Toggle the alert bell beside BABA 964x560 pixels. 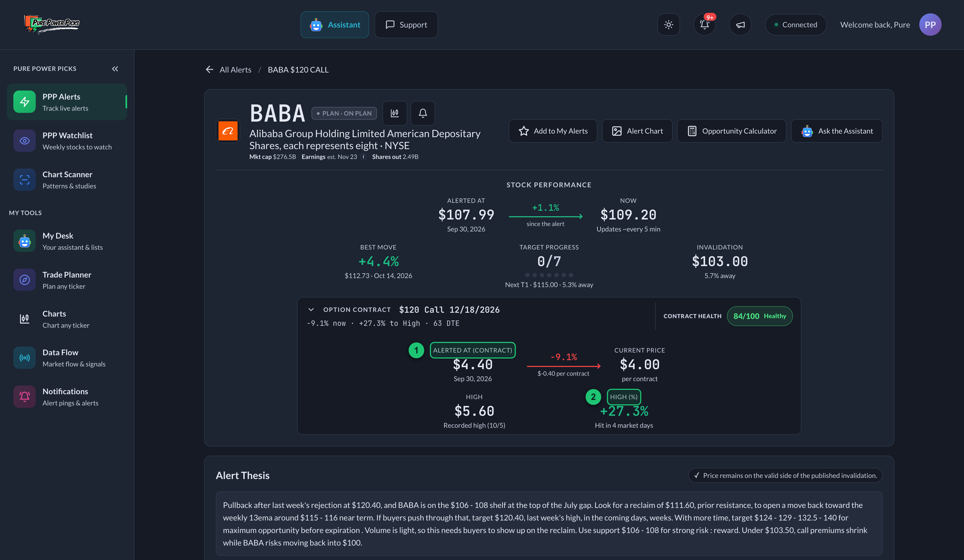coord(422,113)
